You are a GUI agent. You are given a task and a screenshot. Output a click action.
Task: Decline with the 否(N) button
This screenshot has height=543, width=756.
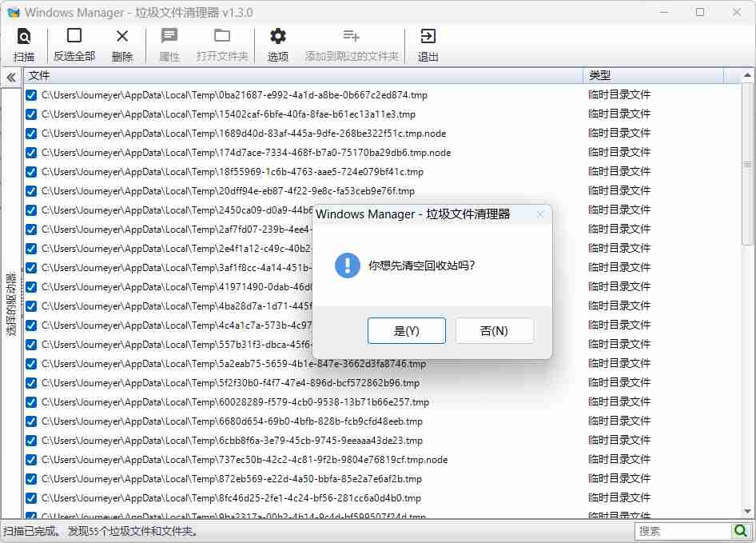tap(495, 330)
